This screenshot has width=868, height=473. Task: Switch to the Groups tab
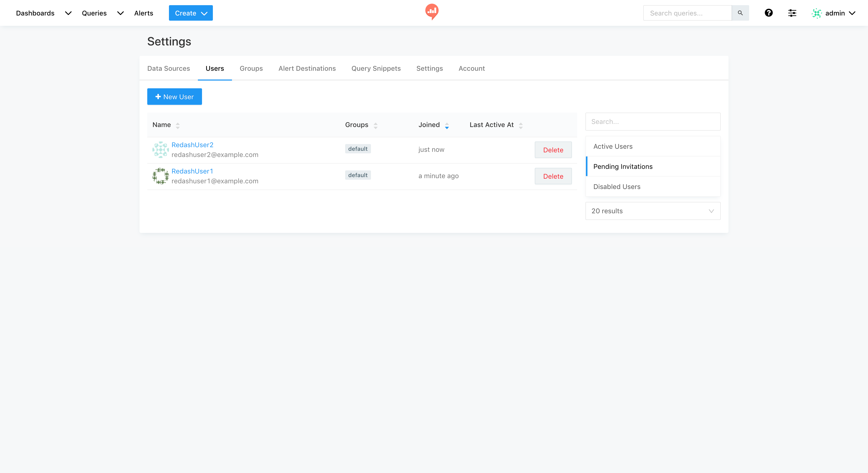pos(251,68)
